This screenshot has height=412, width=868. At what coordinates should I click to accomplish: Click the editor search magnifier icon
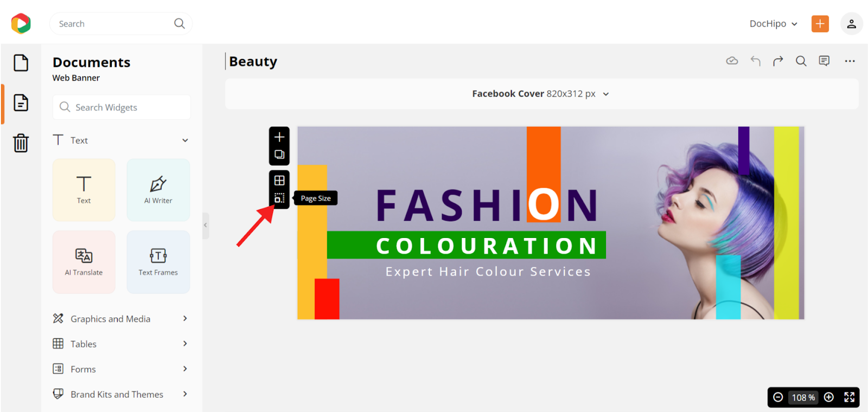tap(801, 61)
